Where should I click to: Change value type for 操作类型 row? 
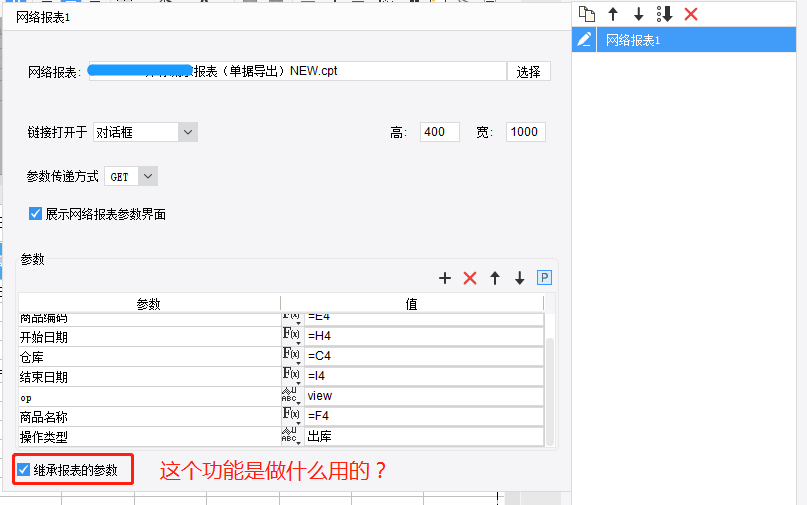[291, 437]
